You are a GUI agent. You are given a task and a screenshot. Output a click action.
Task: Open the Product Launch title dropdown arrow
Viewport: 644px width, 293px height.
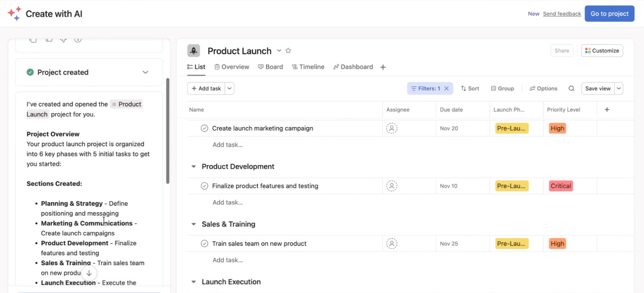(x=279, y=51)
